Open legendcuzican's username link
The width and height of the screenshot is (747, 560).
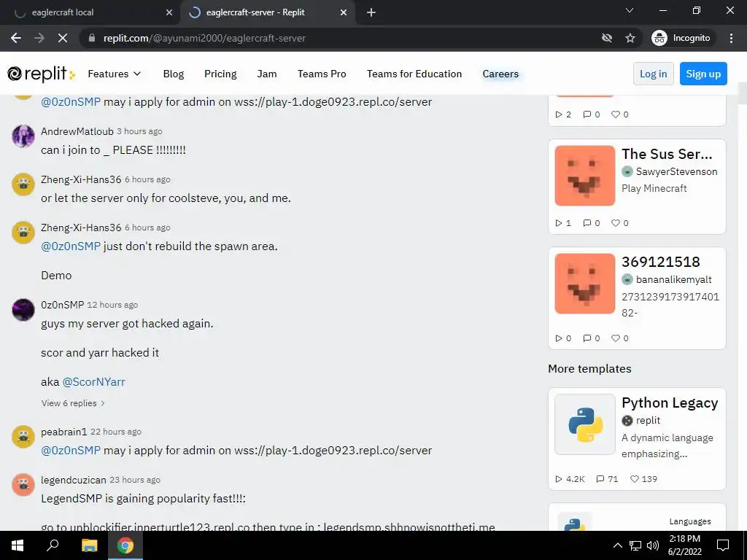coord(74,480)
